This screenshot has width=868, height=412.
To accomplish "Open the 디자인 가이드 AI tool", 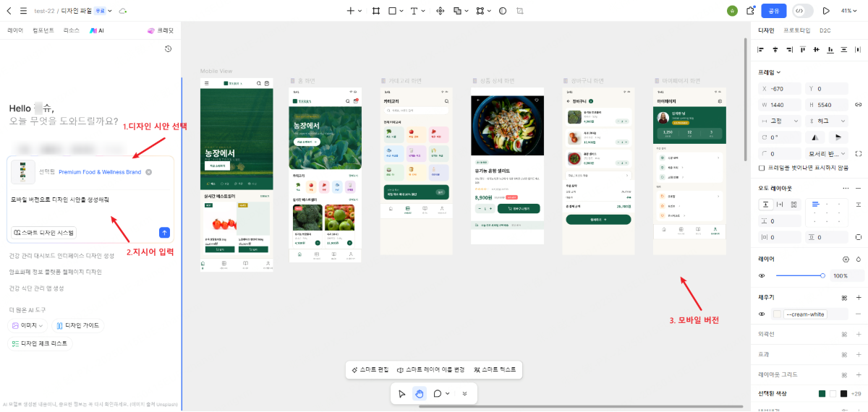I will [x=78, y=326].
